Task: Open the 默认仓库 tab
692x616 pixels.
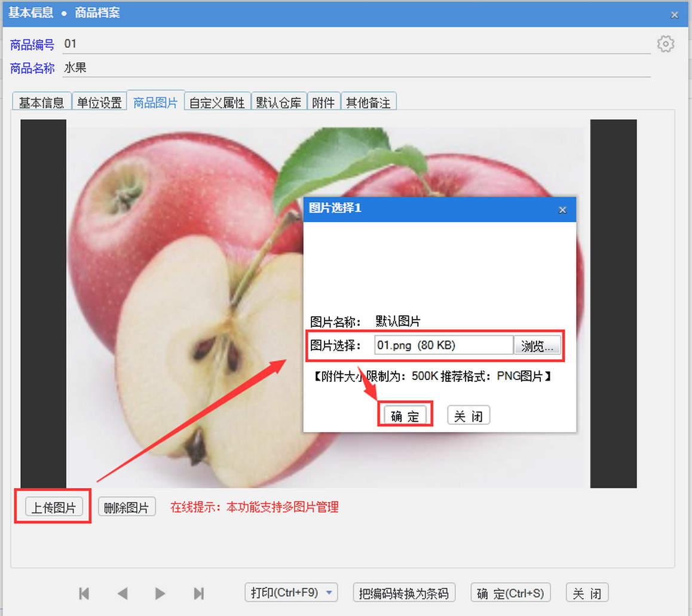Action: [278, 103]
